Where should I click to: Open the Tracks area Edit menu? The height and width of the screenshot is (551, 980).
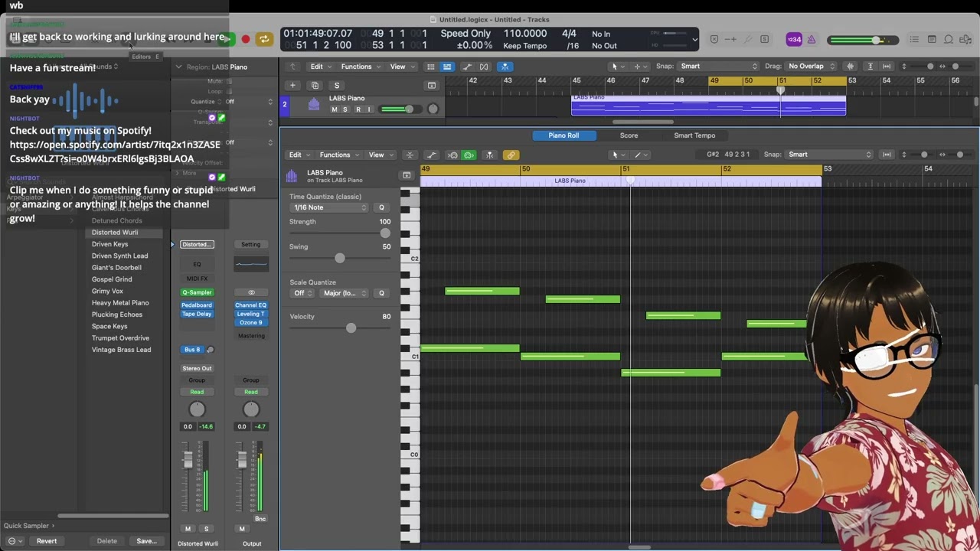pyautogui.click(x=320, y=67)
